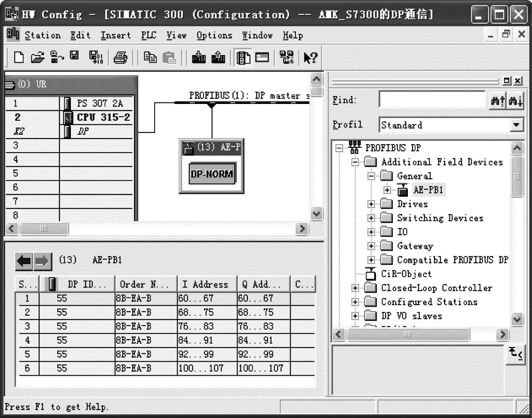The height and width of the screenshot is (418, 532).
Task: Open the Profil Standard dropdown
Action: point(516,125)
